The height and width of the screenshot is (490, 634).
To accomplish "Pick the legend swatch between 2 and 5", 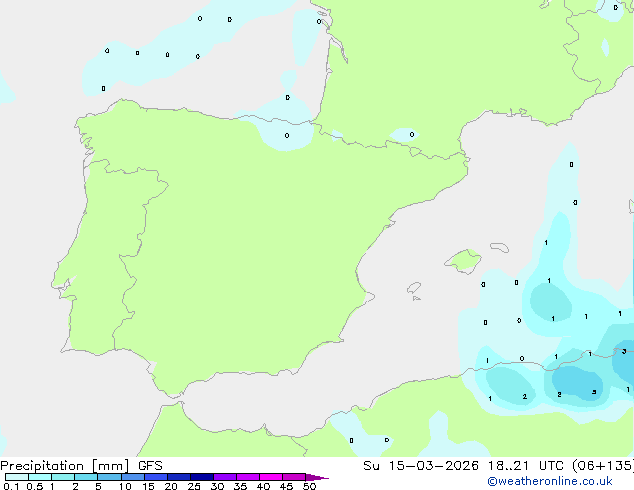I will [x=86, y=477].
